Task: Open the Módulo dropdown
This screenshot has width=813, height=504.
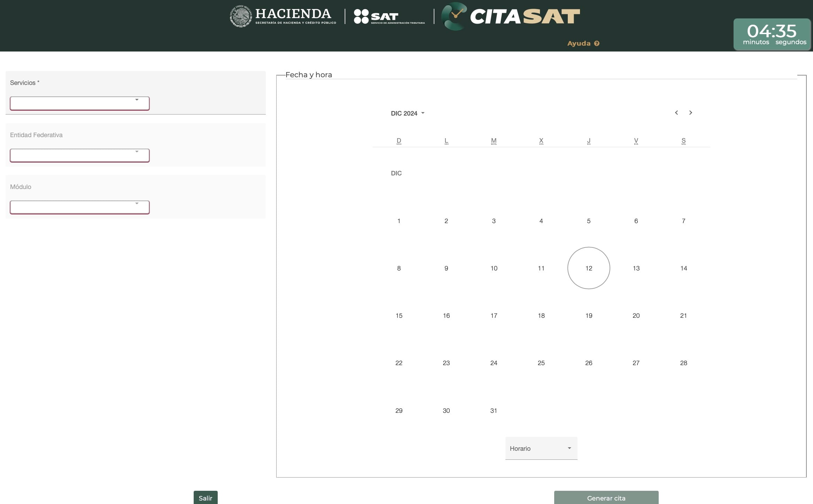Action: [79, 207]
